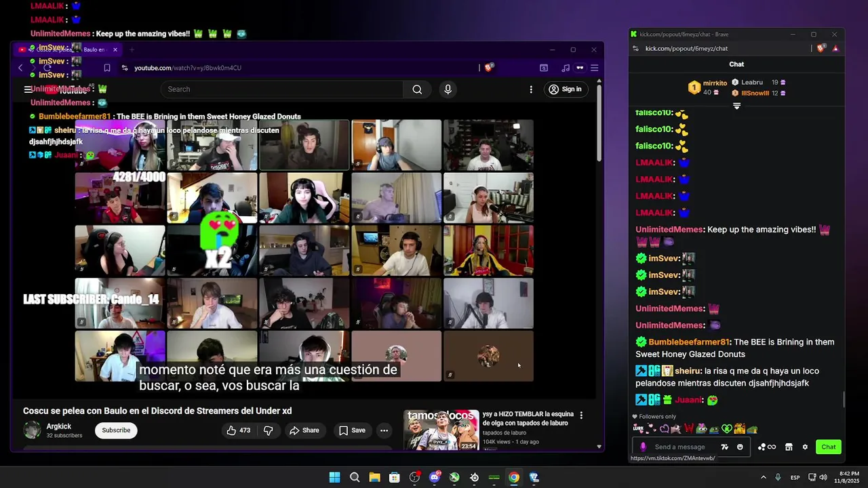The image size is (868, 488).
Task: Insert the LURK emote in Kick chat
Action: 638,428
